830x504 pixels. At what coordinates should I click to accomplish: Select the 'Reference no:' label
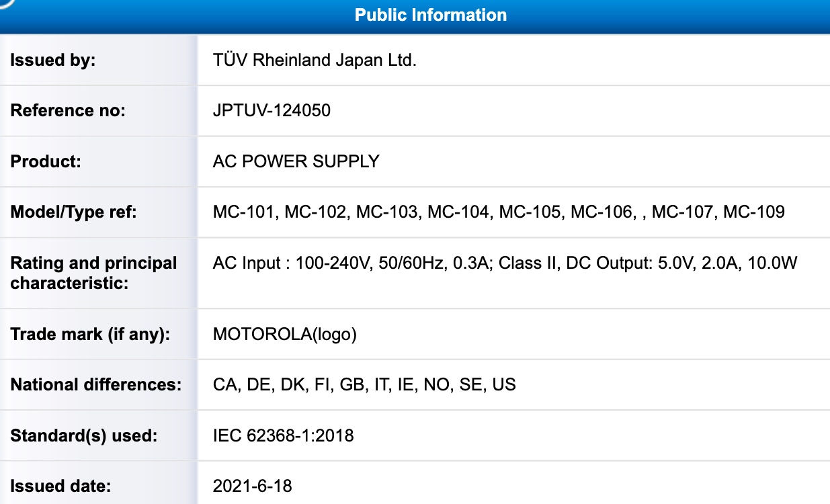pos(68,110)
